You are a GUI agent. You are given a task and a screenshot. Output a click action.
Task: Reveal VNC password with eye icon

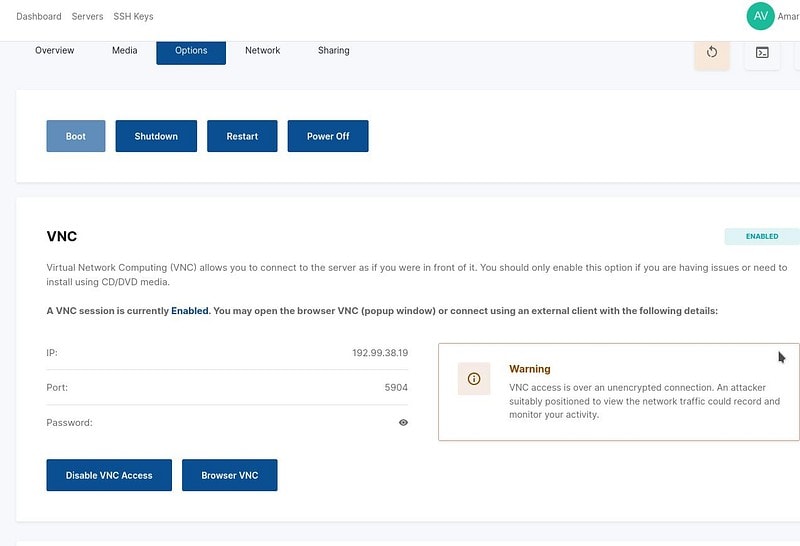(x=403, y=423)
